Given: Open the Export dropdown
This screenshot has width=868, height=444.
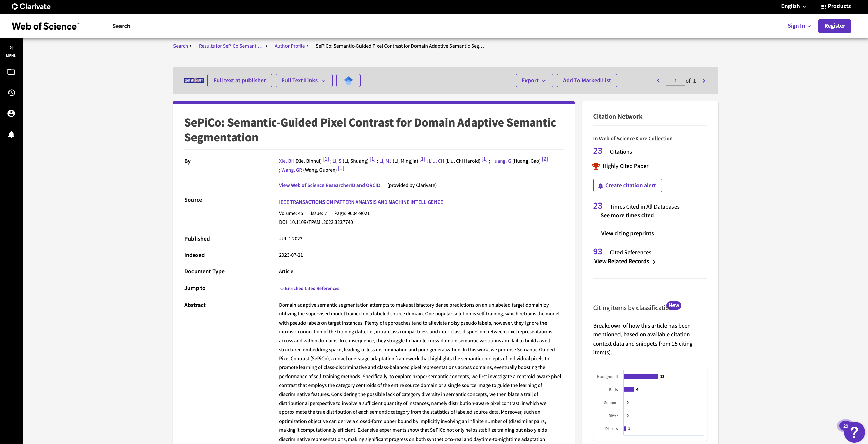Looking at the screenshot, I should [x=534, y=80].
